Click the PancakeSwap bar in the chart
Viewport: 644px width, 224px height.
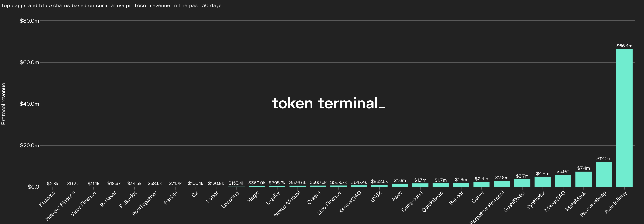604,174
